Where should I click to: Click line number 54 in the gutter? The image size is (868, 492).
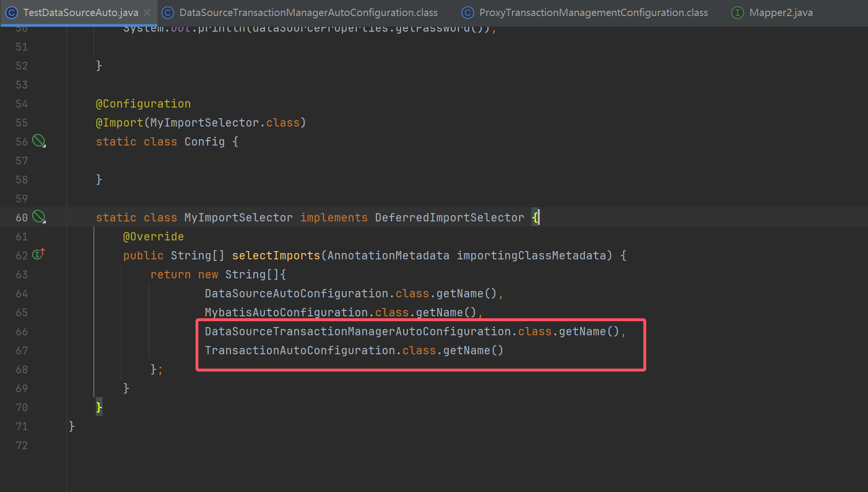(22, 104)
